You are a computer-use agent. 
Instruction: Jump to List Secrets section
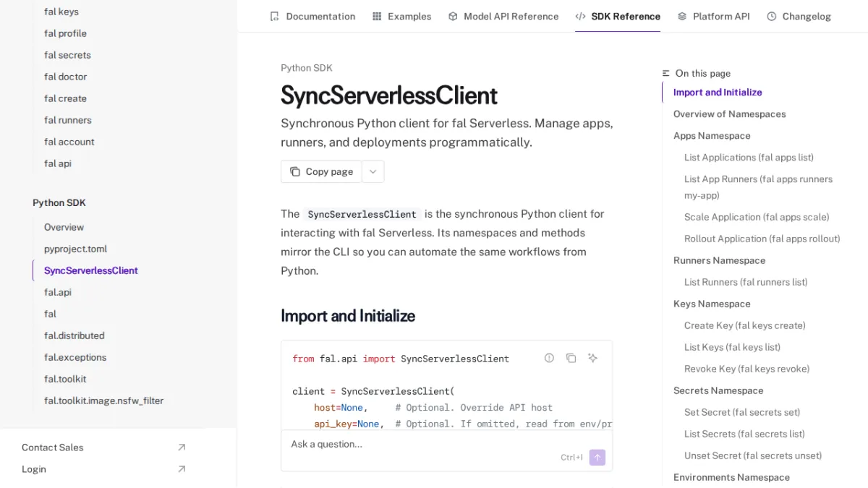[x=744, y=434]
